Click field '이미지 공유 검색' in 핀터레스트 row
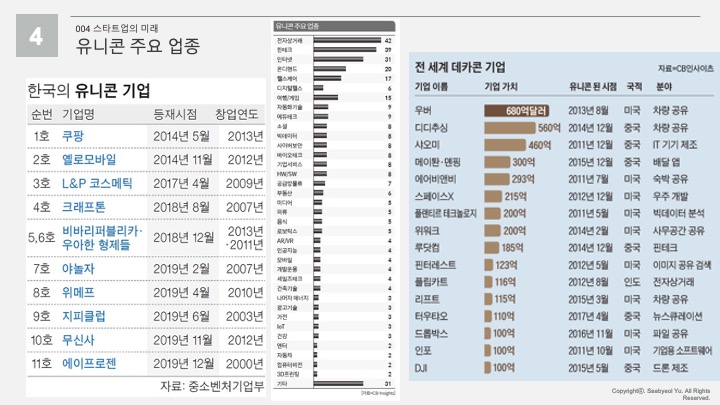 click(x=682, y=265)
